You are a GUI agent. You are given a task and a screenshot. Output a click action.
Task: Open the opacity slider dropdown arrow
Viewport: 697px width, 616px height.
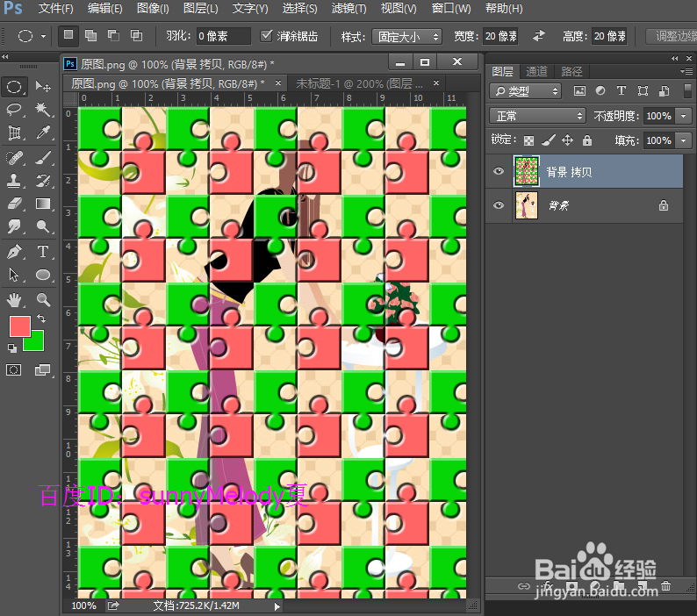coord(683,117)
